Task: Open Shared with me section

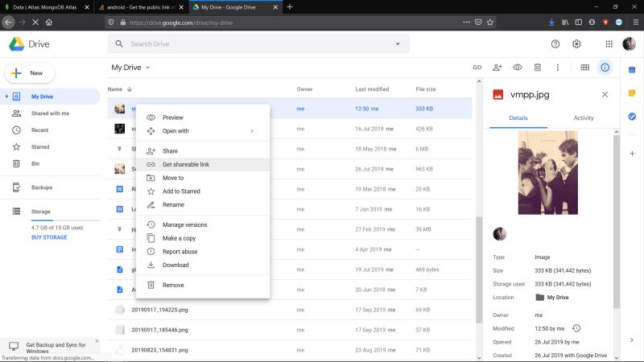Action: tap(50, 113)
